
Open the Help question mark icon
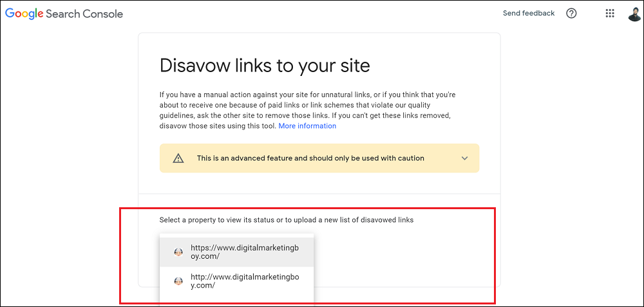pos(571,14)
